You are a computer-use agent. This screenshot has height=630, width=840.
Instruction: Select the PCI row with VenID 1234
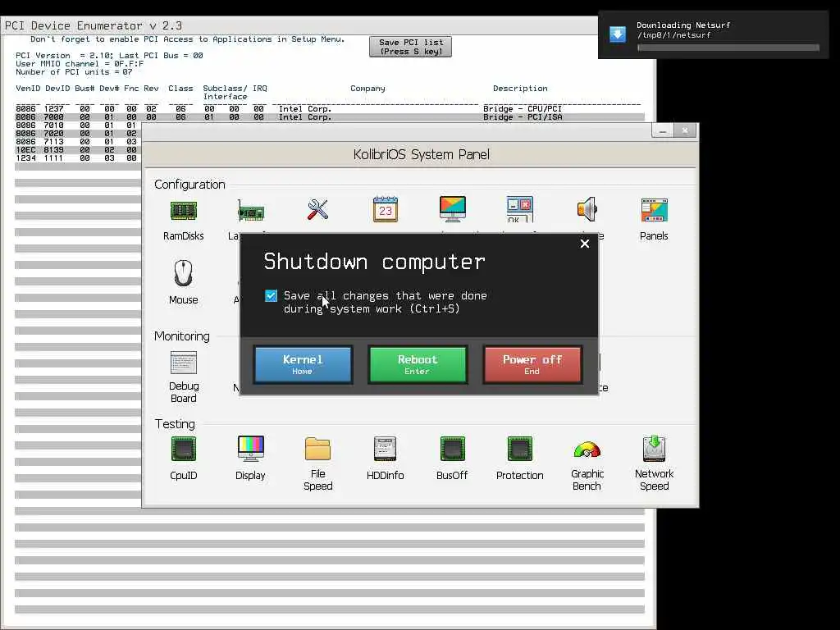pos(78,158)
